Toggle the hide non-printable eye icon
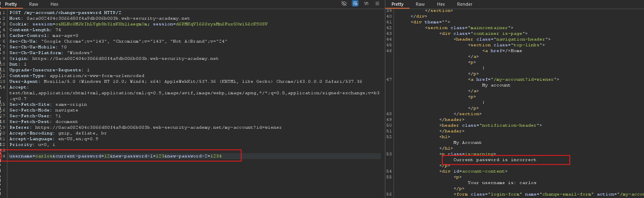The width and height of the screenshot is (644, 198). (344, 3)
